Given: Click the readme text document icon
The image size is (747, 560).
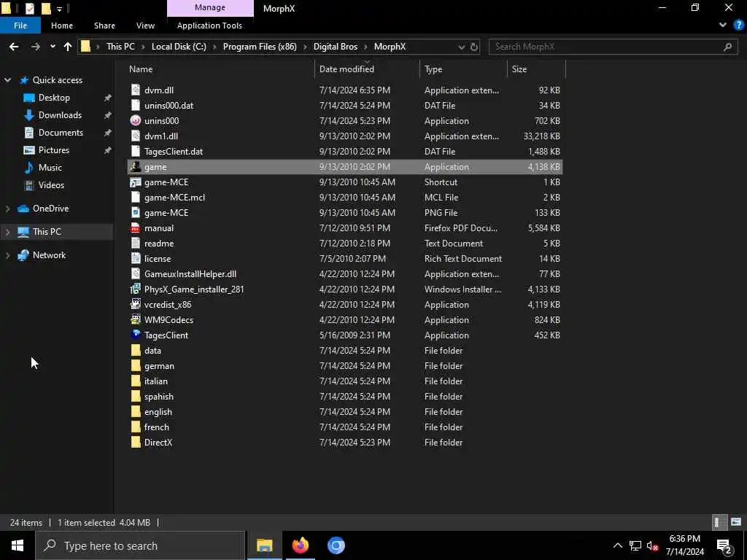Looking at the screenshot, I should [x=136, y=244].
